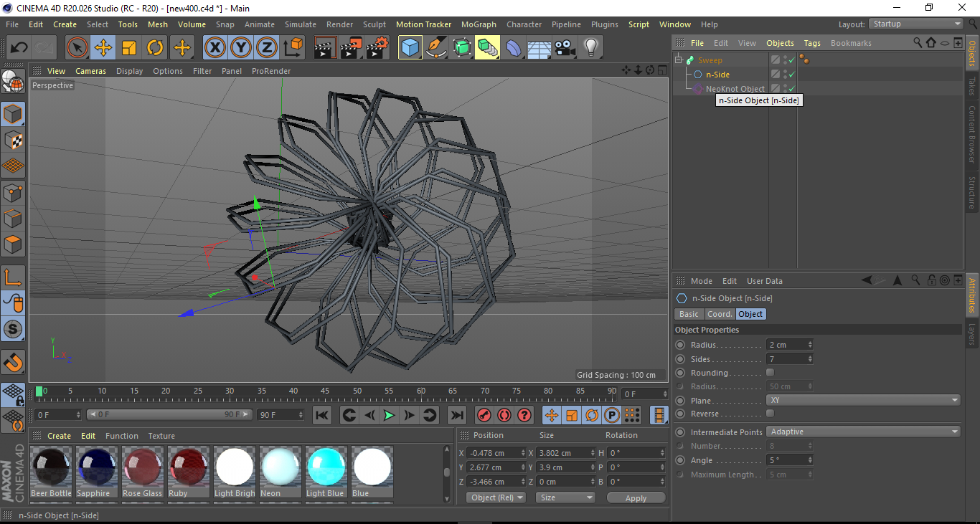Toggle Sides animation radio dot
Viewport: 980px width, 524px height.
coord(680,359)
